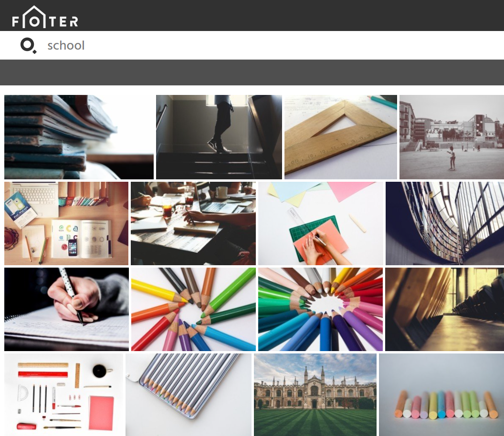View the flat-lay stationery supplies photo
Screen dimensions: 504x436
63,394
